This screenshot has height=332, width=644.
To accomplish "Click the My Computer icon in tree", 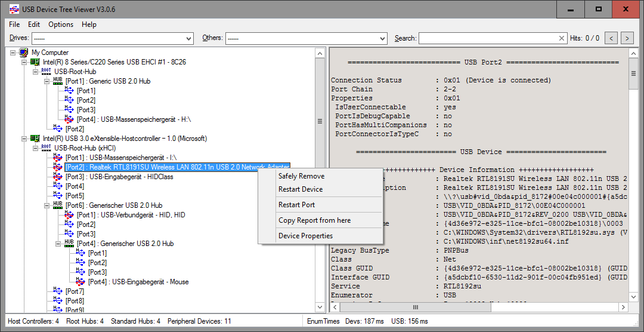I will tap(24, 53).
